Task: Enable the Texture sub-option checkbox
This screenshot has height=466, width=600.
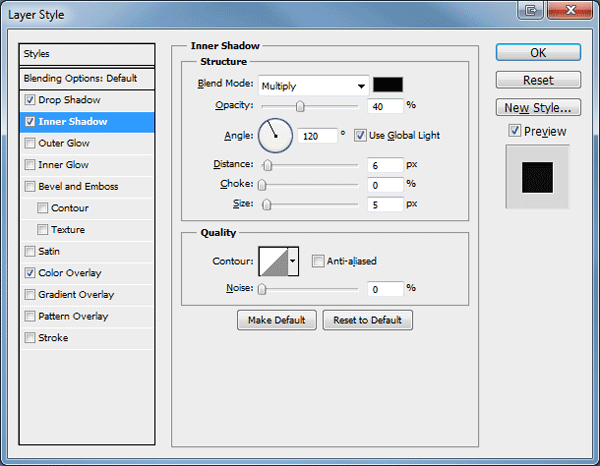Action: coord(42,230)
